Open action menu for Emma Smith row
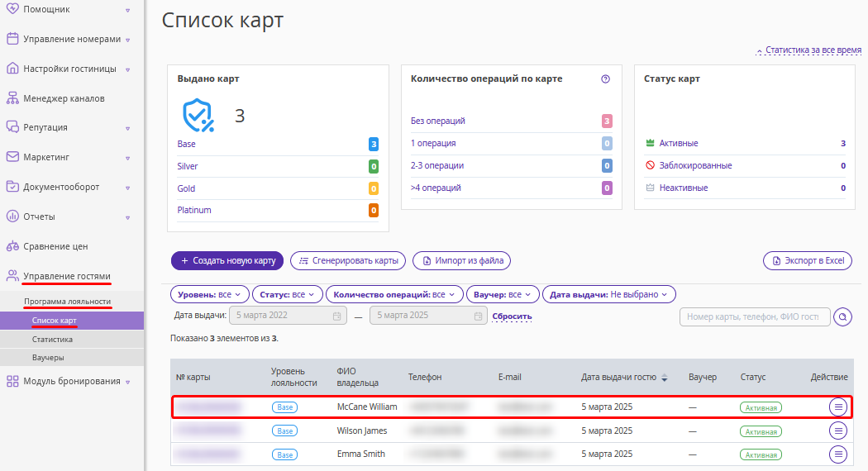Screen dimensions: 868x471 (838, 454)
